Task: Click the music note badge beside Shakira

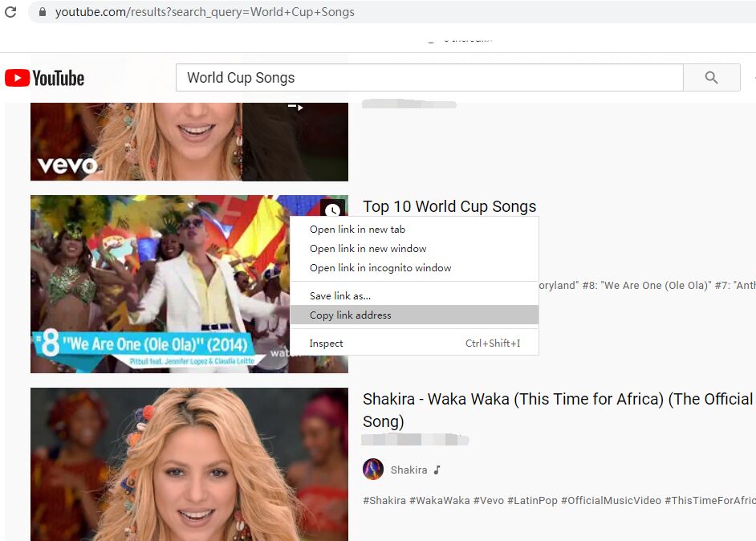Action: 437,470
